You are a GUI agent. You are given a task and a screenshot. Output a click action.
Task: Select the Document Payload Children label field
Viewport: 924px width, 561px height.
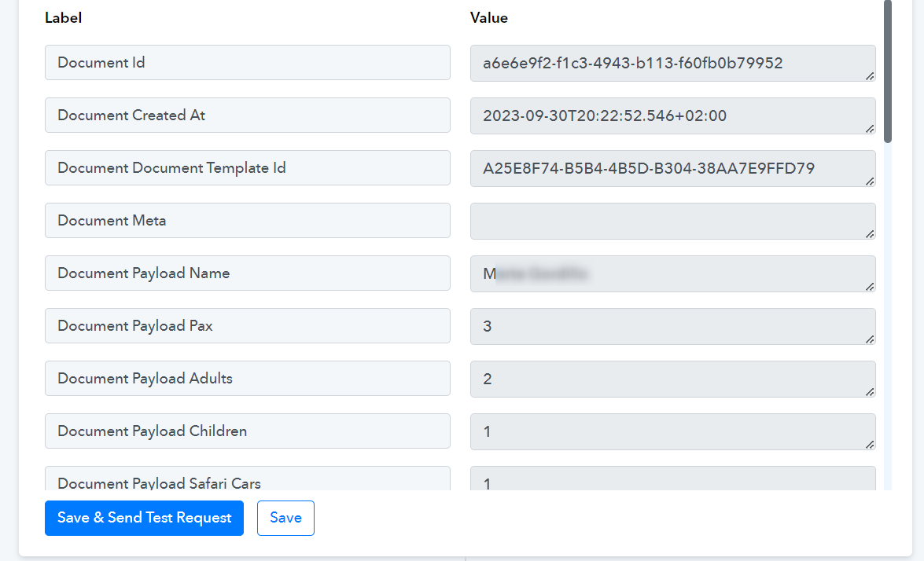248,431
